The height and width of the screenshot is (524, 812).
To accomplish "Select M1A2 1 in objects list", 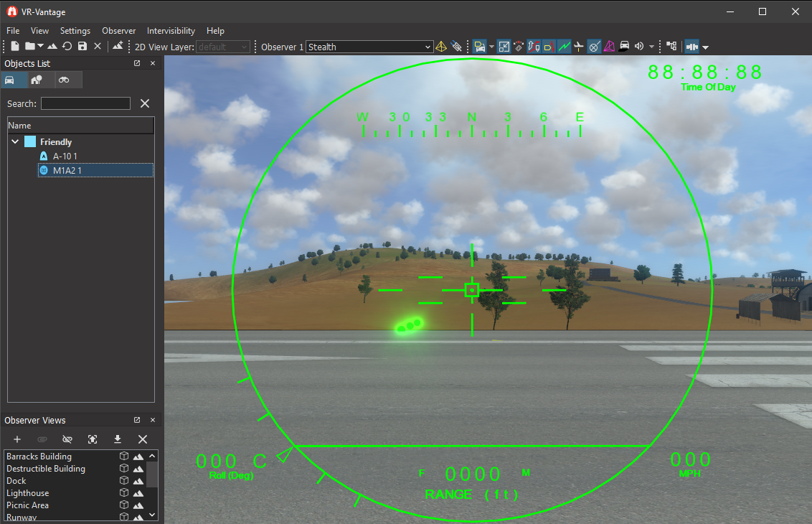I will pyautogui.click(x=96, y=171).
